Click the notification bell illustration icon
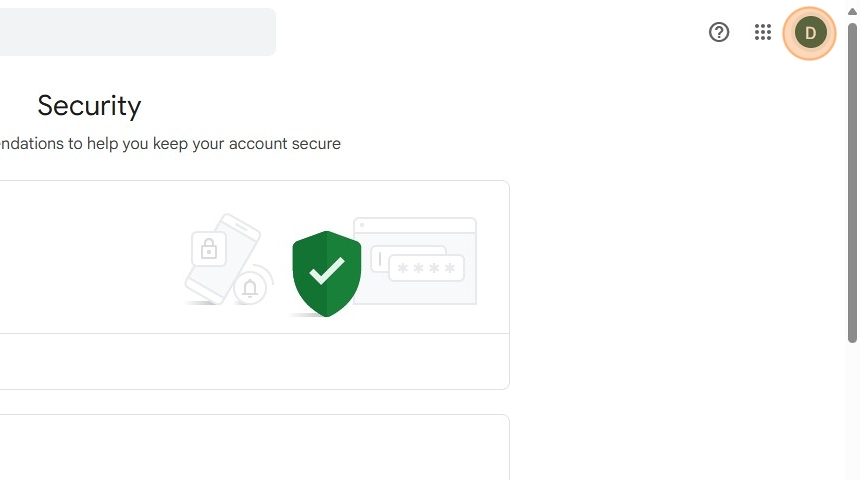 (x=250, y=289)
